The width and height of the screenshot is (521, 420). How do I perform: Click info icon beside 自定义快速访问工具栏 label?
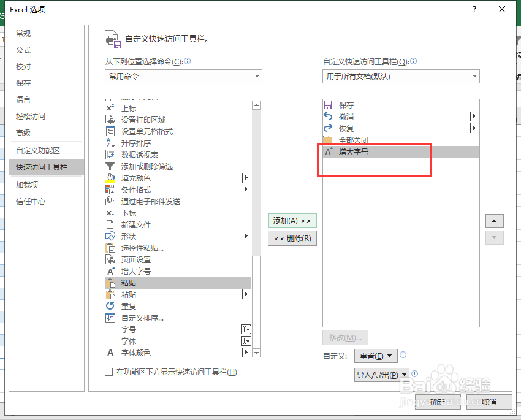pyautogui.click(x=413, y=61)
